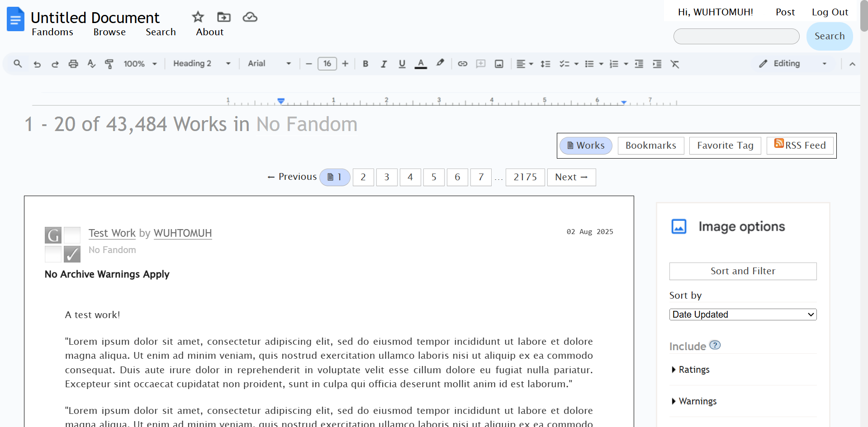
Task: Open the Bookmarks tab
Action: (x=651, y=145)
